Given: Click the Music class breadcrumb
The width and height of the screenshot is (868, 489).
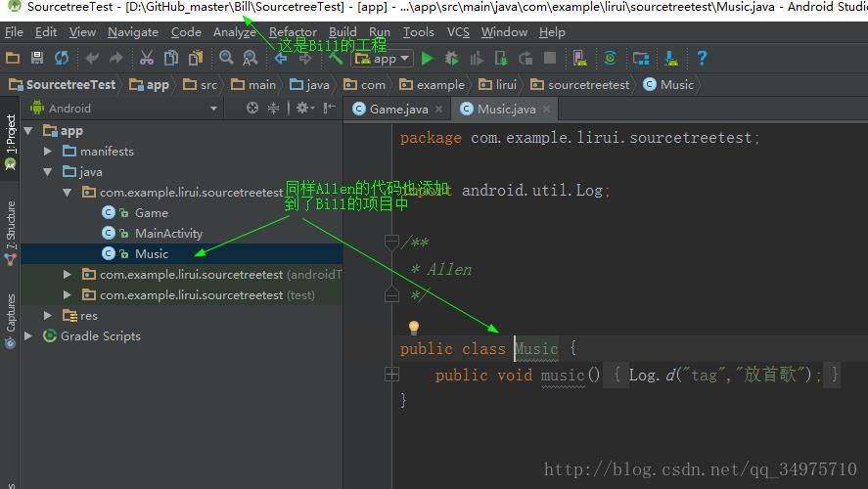Looking at the screenshot, I should pyautogui.click(x=668, y=85).
